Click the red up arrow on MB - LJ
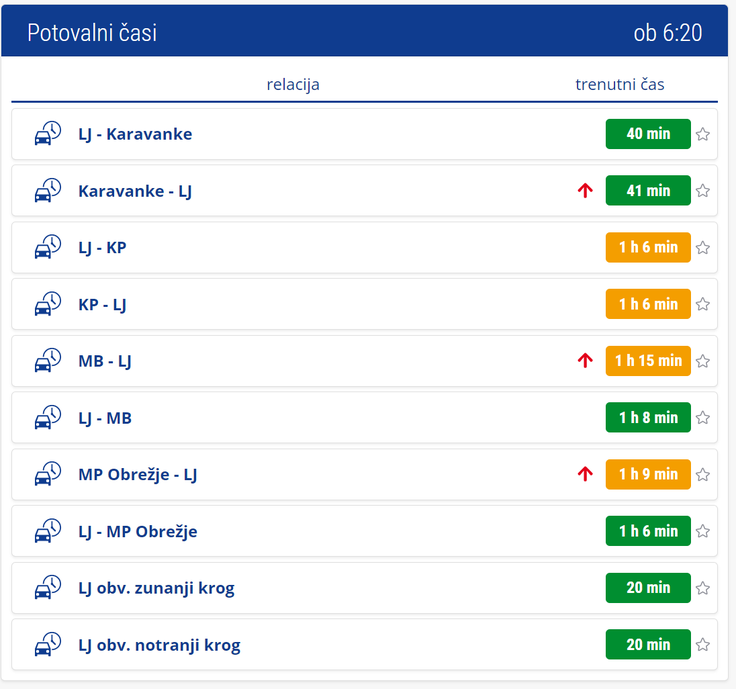Viewport: 736px width, 689px height. (x=585, y=360)
